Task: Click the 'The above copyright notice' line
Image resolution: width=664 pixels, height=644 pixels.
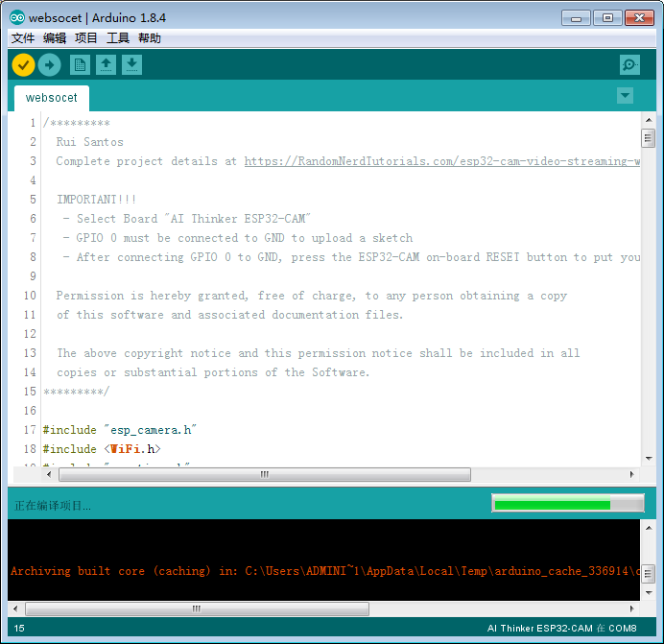Action: [318, 353]
